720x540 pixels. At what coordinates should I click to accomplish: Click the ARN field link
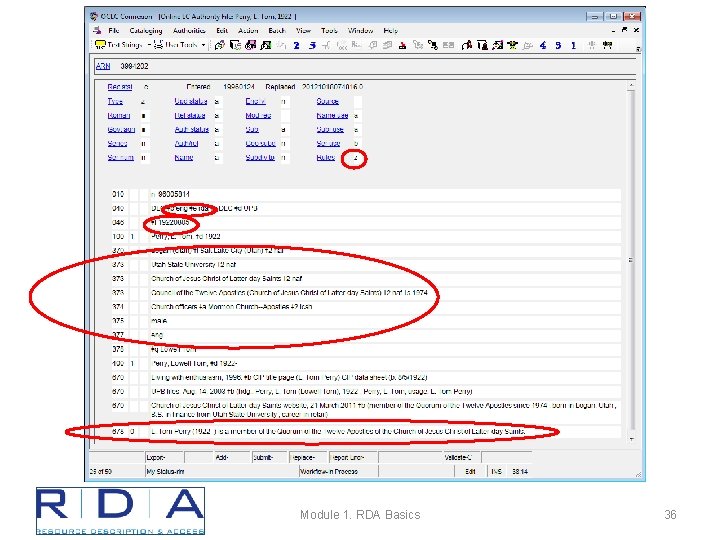point(103,66)
